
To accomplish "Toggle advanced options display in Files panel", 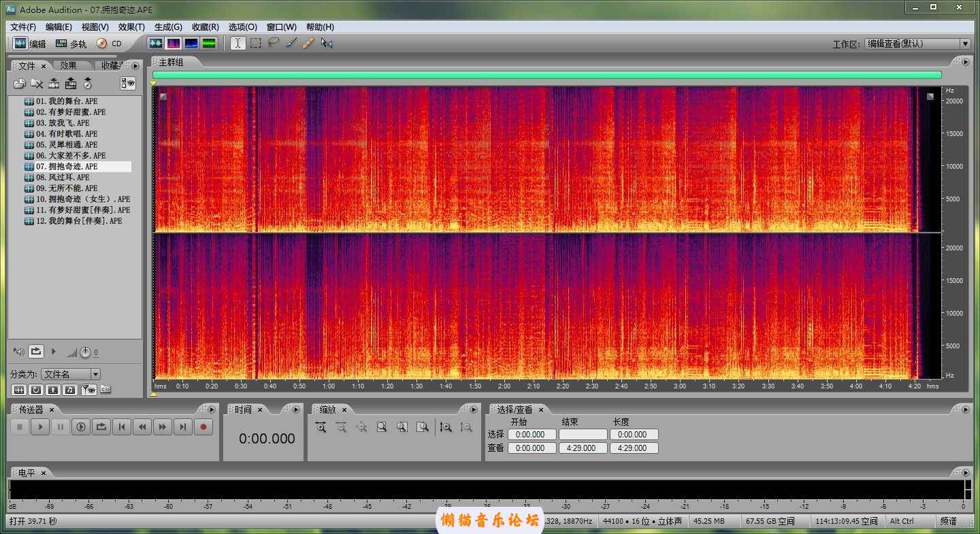I will click(128, 84).
